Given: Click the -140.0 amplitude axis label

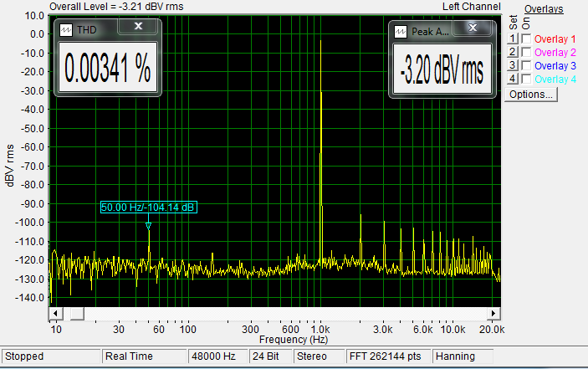Looking at the screenshot, I should click(29, 298).
